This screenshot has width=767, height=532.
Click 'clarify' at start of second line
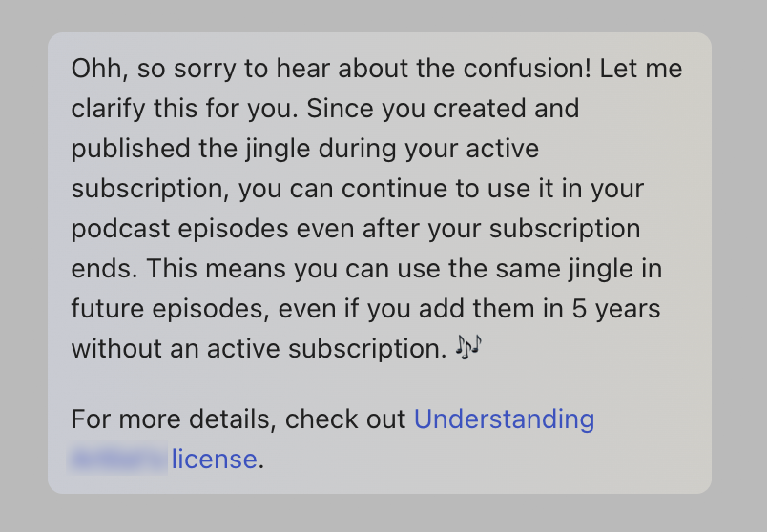click(x=108, y=109)
